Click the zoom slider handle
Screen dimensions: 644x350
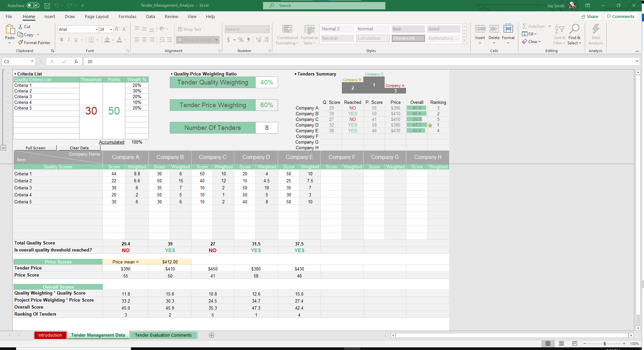pyautogui.click(x=604, y=344)
